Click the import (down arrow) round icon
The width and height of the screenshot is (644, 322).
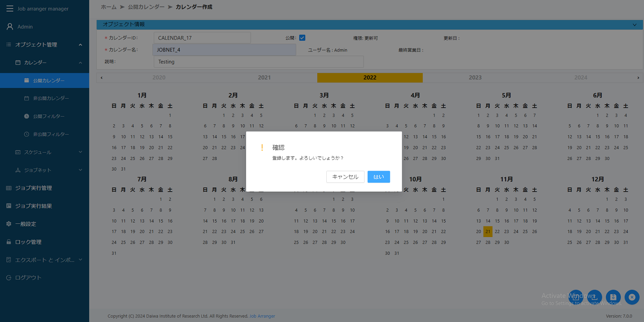tap(576, 297)
